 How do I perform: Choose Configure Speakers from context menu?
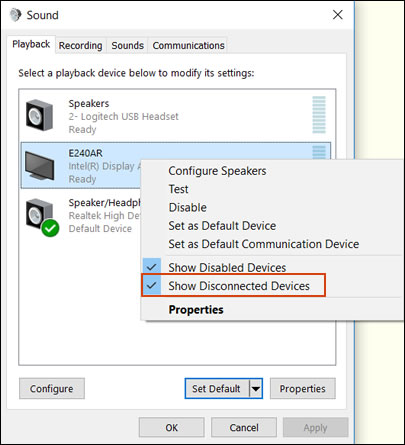(217, 171)
